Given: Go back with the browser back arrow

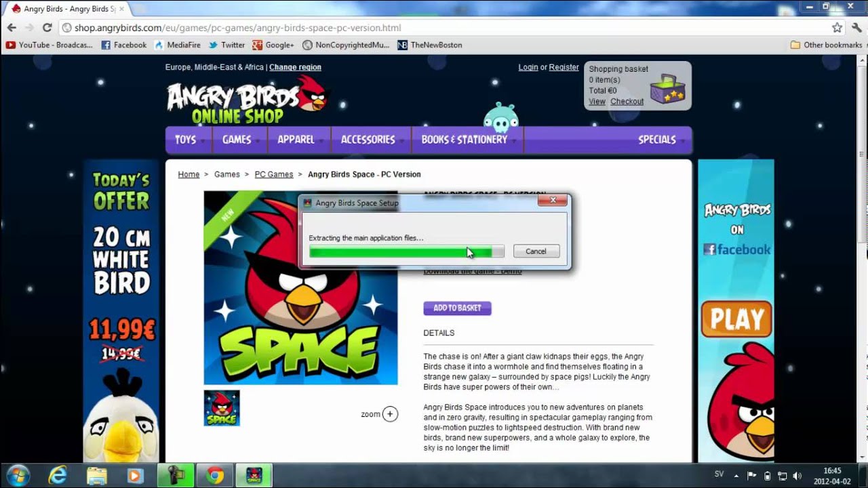Looking at the screenshot, I should coord(12,28).
